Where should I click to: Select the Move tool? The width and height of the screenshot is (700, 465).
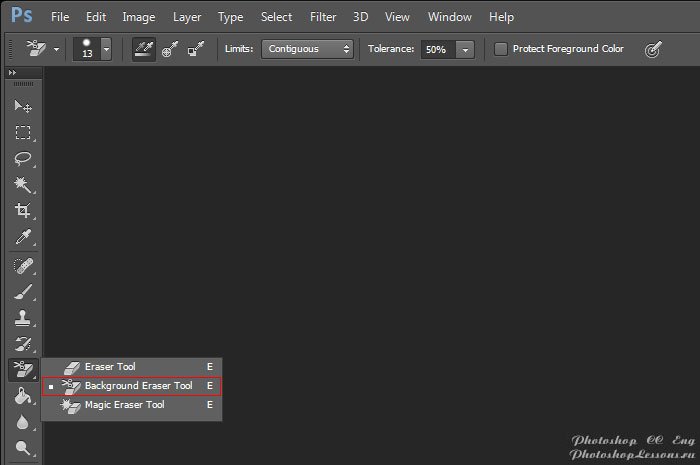click(22, 107)
